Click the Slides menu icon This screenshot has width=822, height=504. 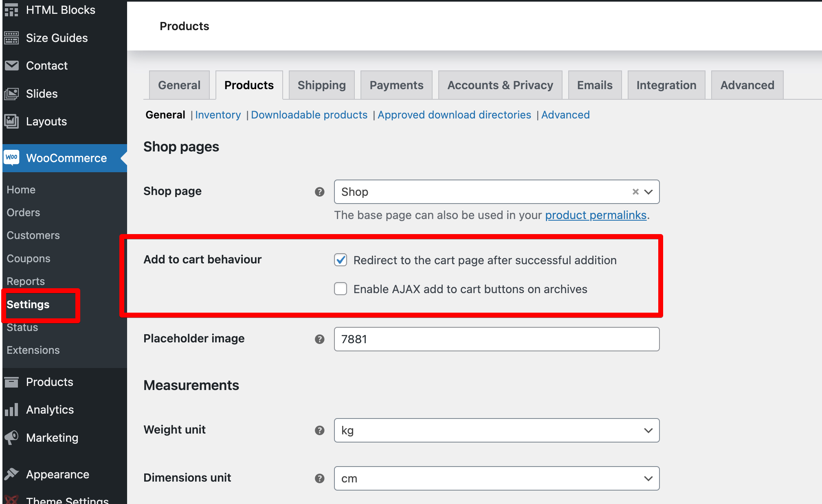tap(11, 94)
